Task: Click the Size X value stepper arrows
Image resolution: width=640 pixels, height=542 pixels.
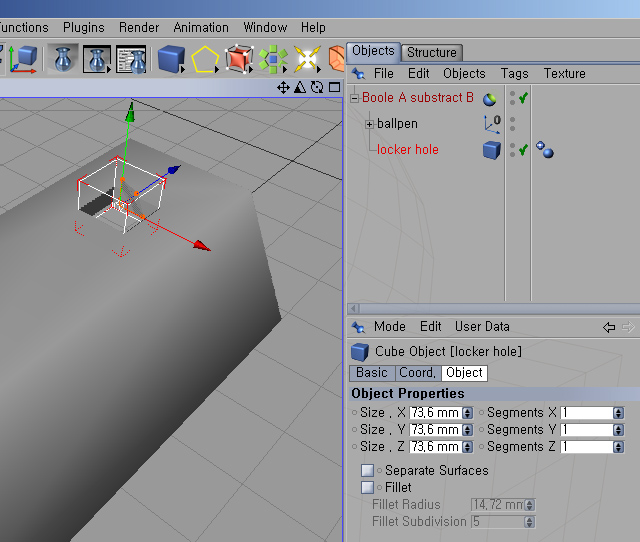Action: (x=467, y=413)
